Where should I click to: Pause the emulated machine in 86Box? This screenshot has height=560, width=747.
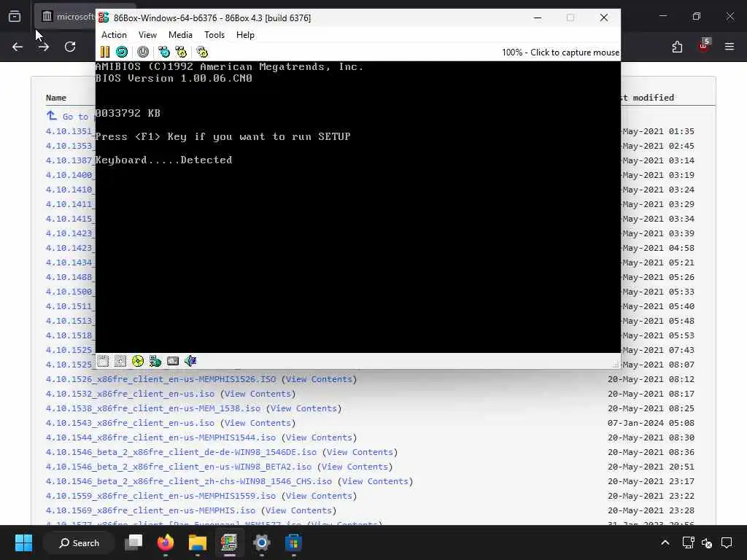pyautogui.click(x=105, y=52)
